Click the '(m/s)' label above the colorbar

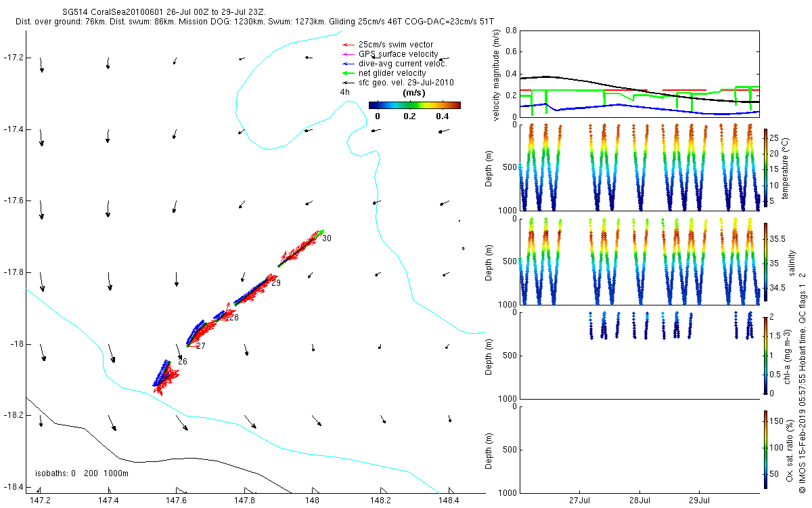[x=413, y=92]
